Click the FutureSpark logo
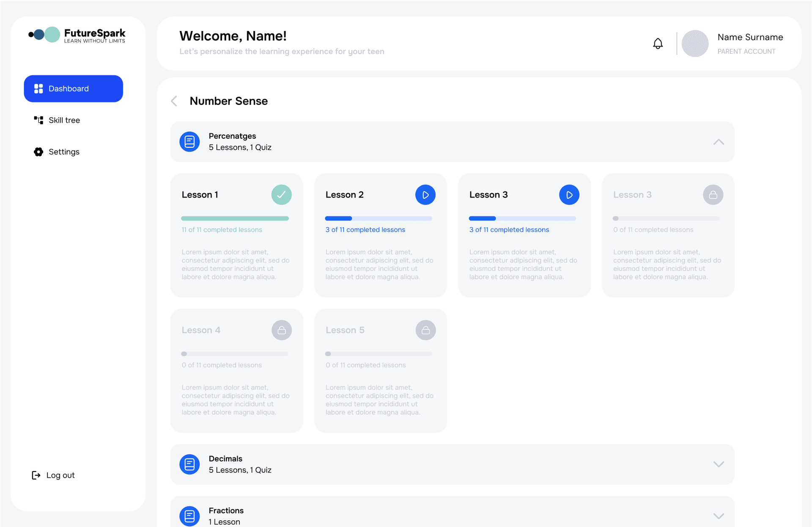The width and height of the screenshot is (812, 527). click(x=77, y=35)
